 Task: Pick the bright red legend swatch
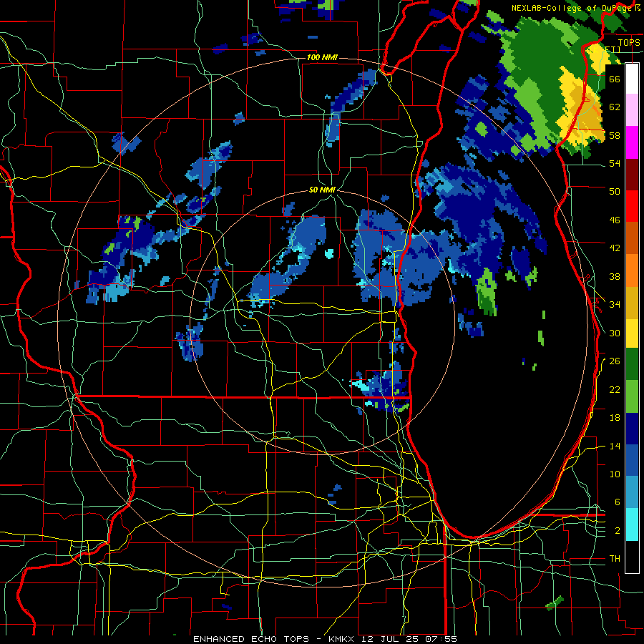[x=632, y=206]
